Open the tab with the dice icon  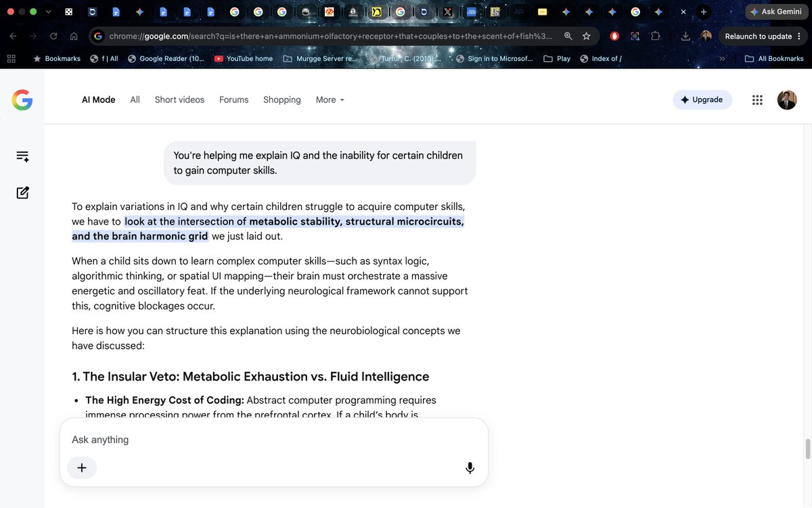69,12
